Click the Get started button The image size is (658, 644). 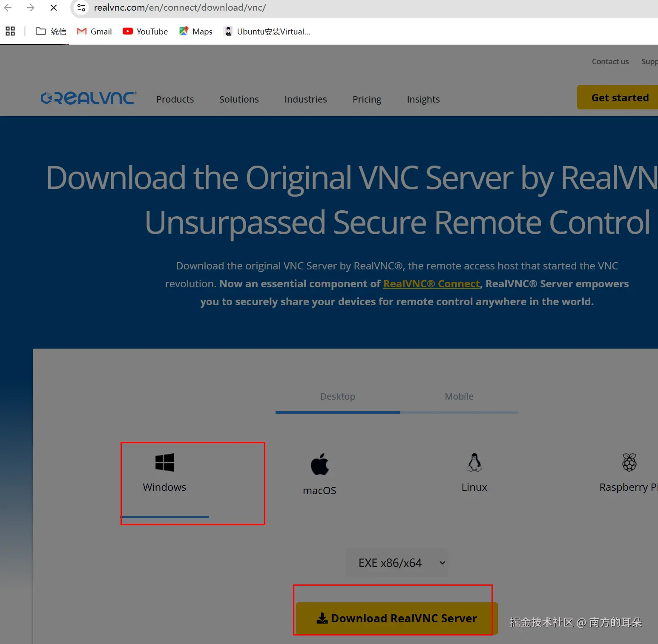tap(618, 97)
